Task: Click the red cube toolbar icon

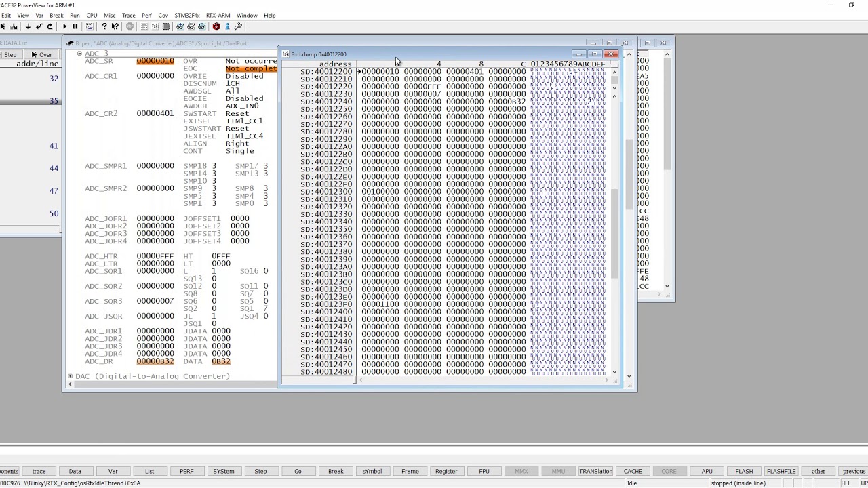Action: (216, 26)
